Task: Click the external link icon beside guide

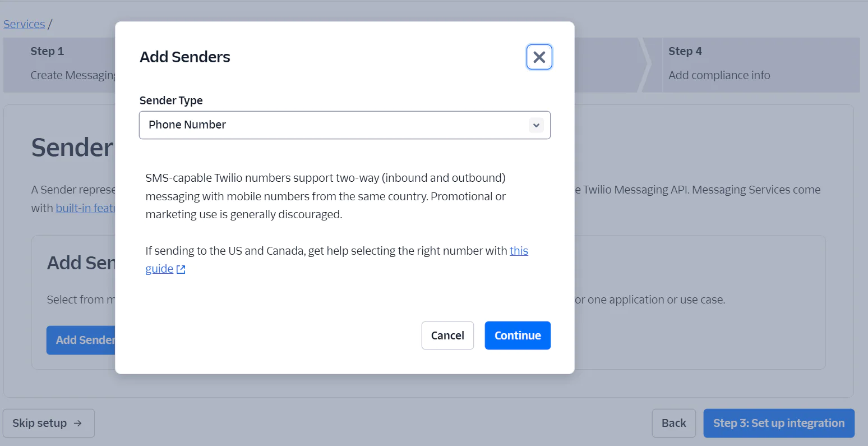Action: click(x=181, y=270)
